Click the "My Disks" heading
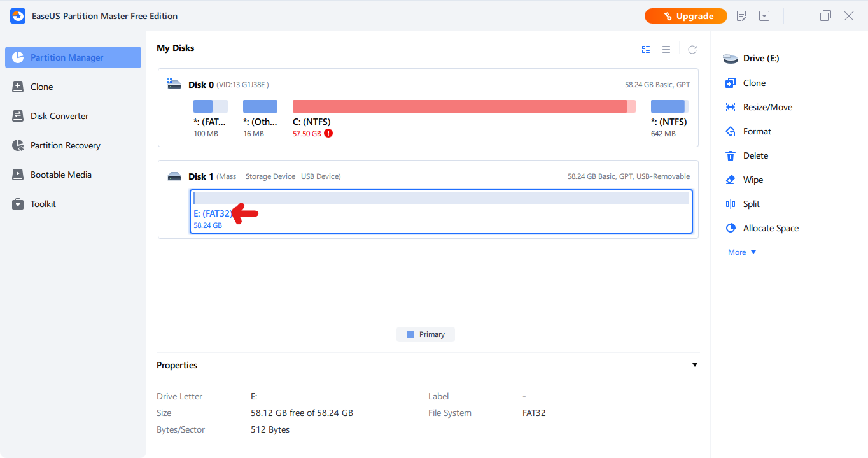Viewport: 868px width, 458px height. pos(176,48)
